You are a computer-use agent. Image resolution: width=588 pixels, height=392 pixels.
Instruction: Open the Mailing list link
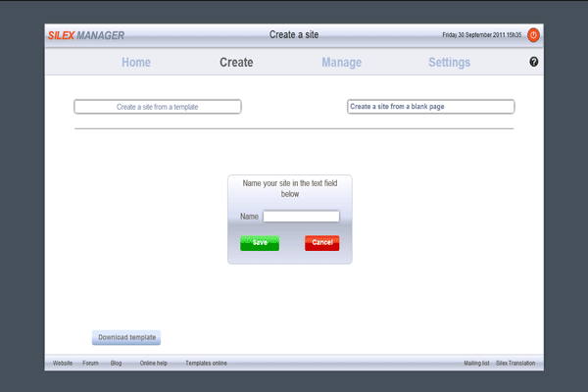(476, 364)
